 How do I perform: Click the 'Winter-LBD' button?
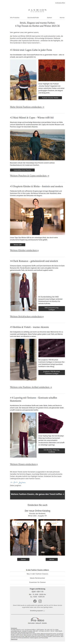tap(17, 245)
